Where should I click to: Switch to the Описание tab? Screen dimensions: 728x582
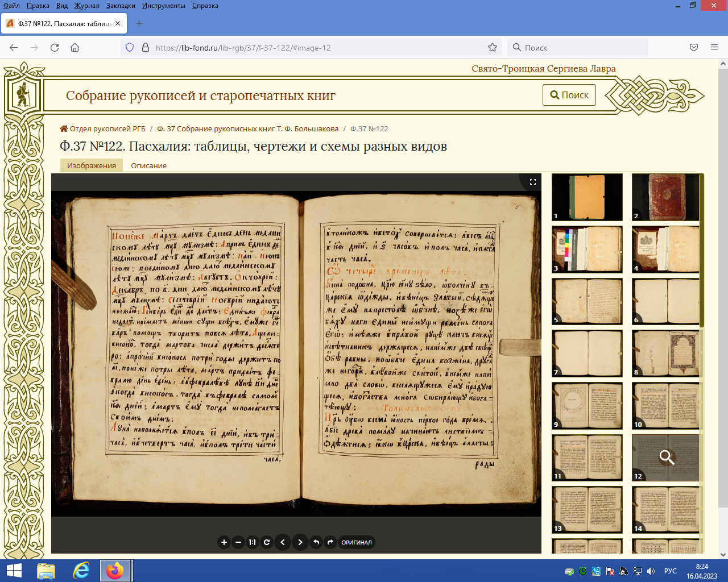148,165
